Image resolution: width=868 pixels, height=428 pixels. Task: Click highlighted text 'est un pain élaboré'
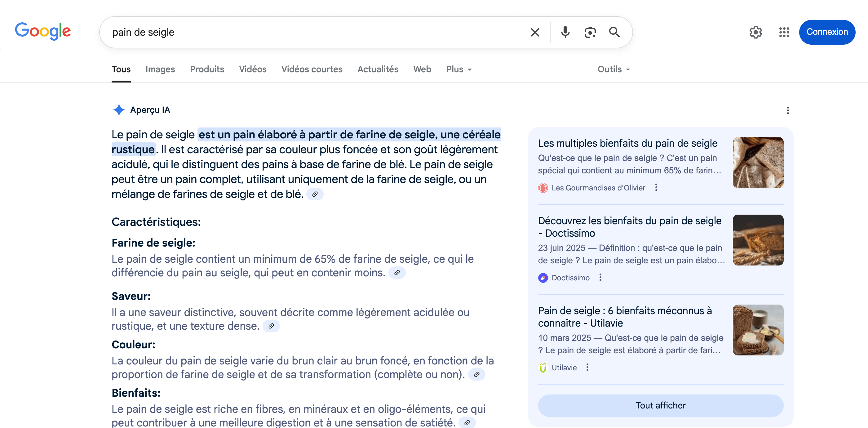coord(248,135)
